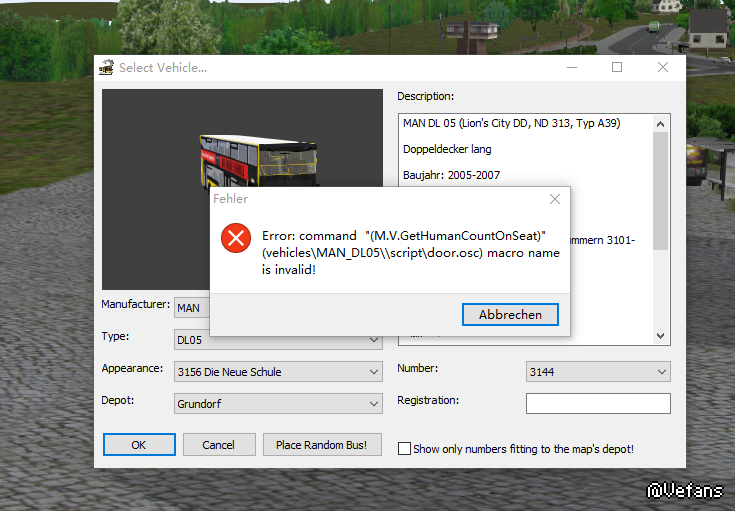This screenshot has width=735, height=511.
Task: Click the 'MAN DL 05 (Lion's City DD' description line
Action: click(x=511, y=123)
